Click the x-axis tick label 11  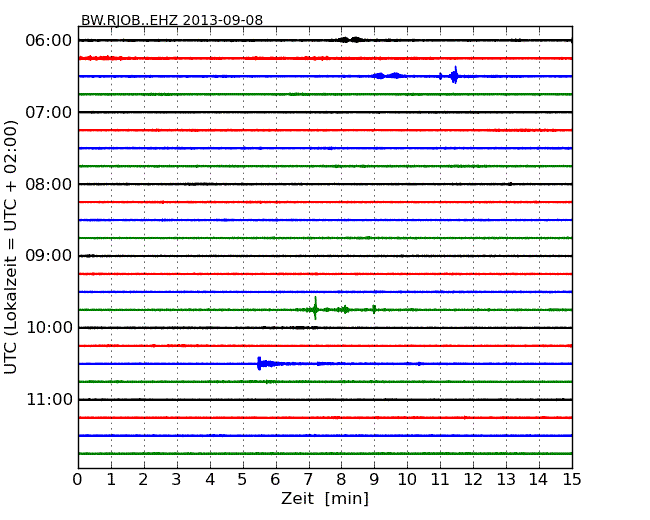[x=440, y=480]
